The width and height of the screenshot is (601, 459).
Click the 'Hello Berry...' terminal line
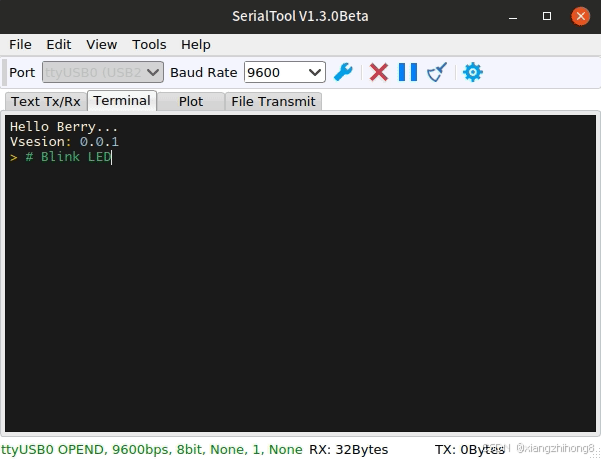tap(64, 126)
